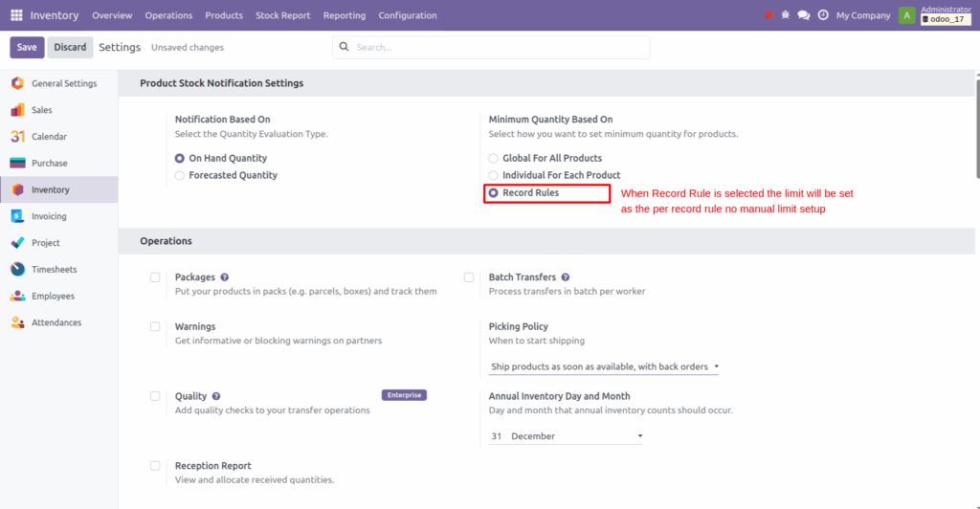This screenshot has height=509, width=980.
Task: Click the Unsaved changes status text
Action: pyautogui.click(x=188, y=48)
